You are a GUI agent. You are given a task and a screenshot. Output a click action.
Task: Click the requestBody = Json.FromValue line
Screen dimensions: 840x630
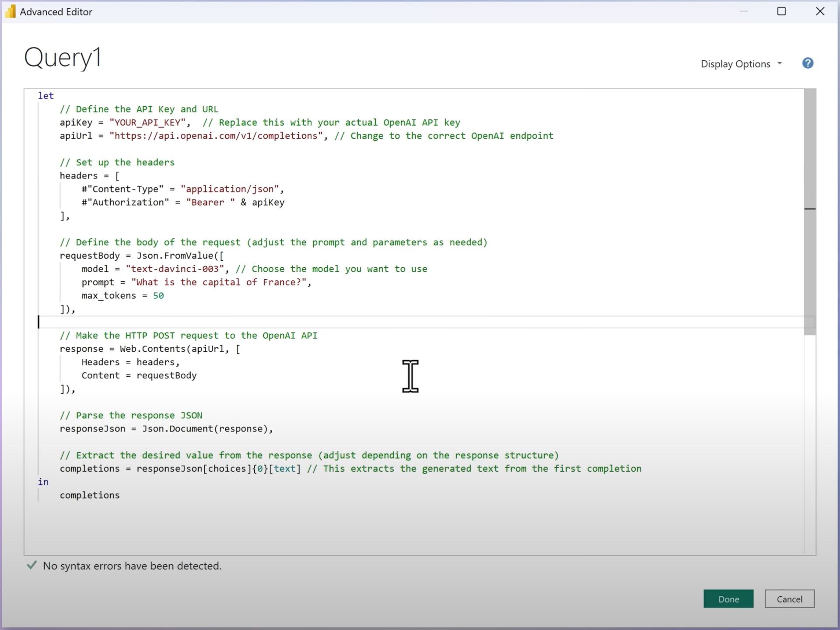pos(142,255)
